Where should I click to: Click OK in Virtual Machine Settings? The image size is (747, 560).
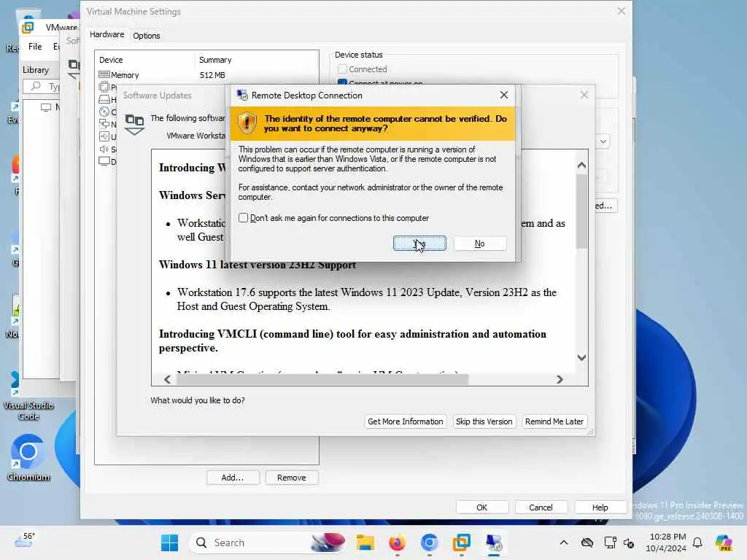482,507
